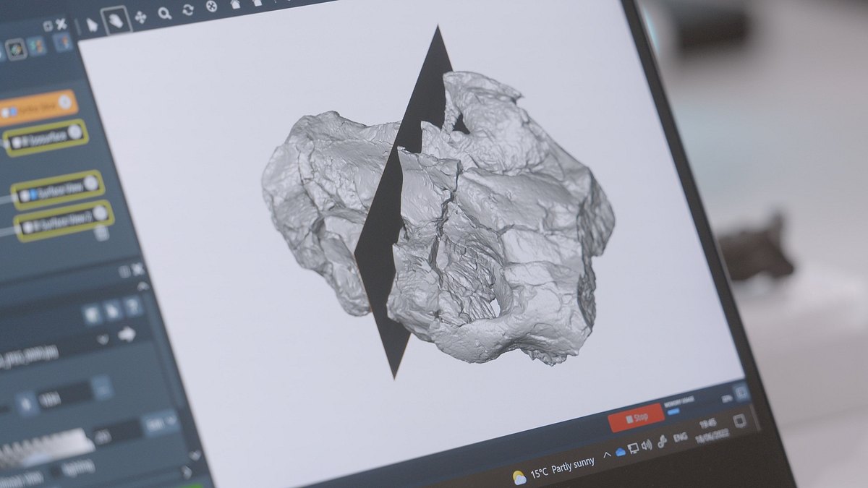Click the OneDrive cloud tray icon
868x488 pixels.
coord(620,453)
